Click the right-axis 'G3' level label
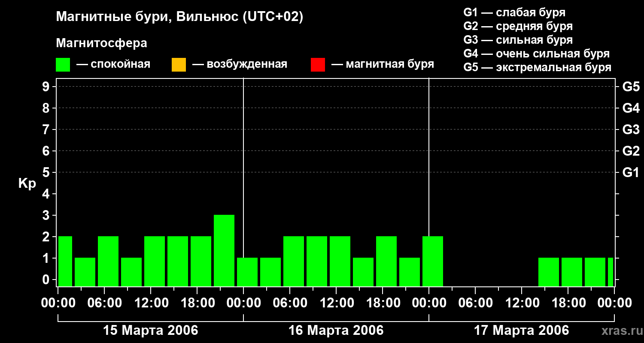This screenshot has width=644, height=343. click(x=631, y=129)
